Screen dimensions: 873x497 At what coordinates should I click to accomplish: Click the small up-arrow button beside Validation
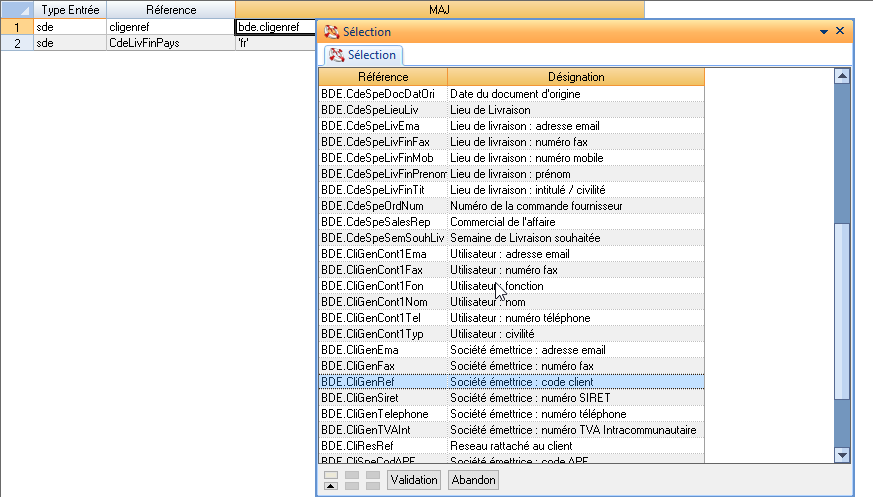[330, 486]
